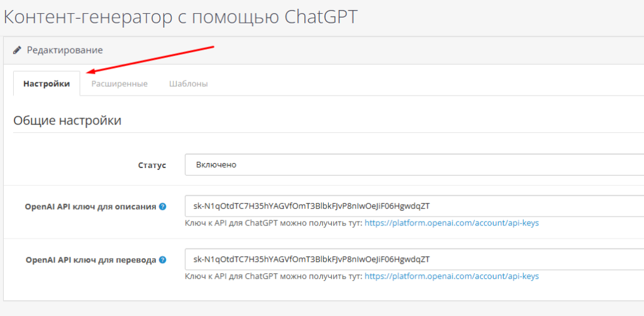
Task: Click the hint text under the описания key field
Action: click(274, 223)
